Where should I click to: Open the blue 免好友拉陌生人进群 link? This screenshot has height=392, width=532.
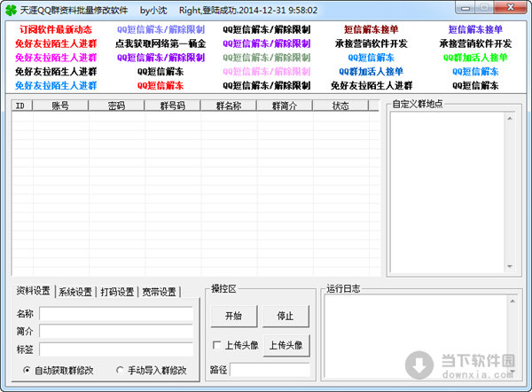point(56,85)
